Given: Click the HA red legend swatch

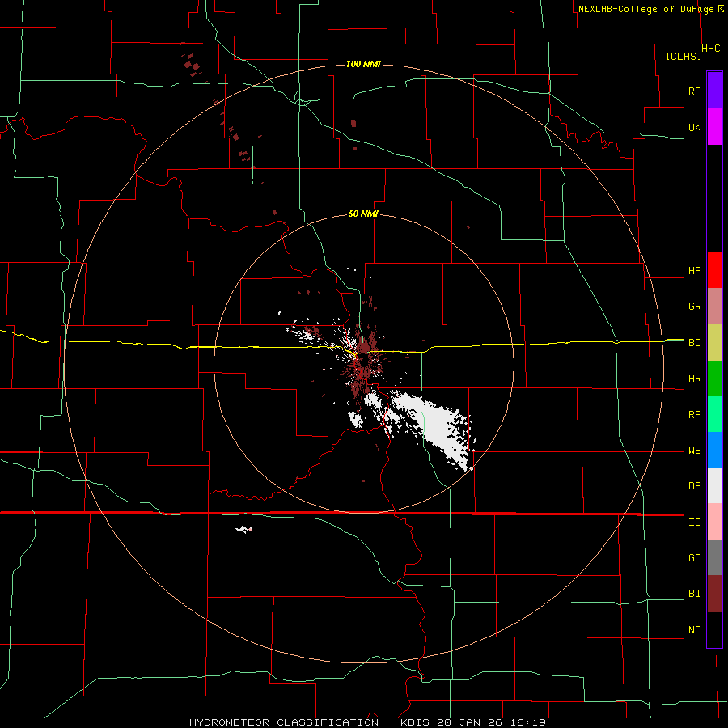Looking at the screenshot, I should [x=714, y=270].
